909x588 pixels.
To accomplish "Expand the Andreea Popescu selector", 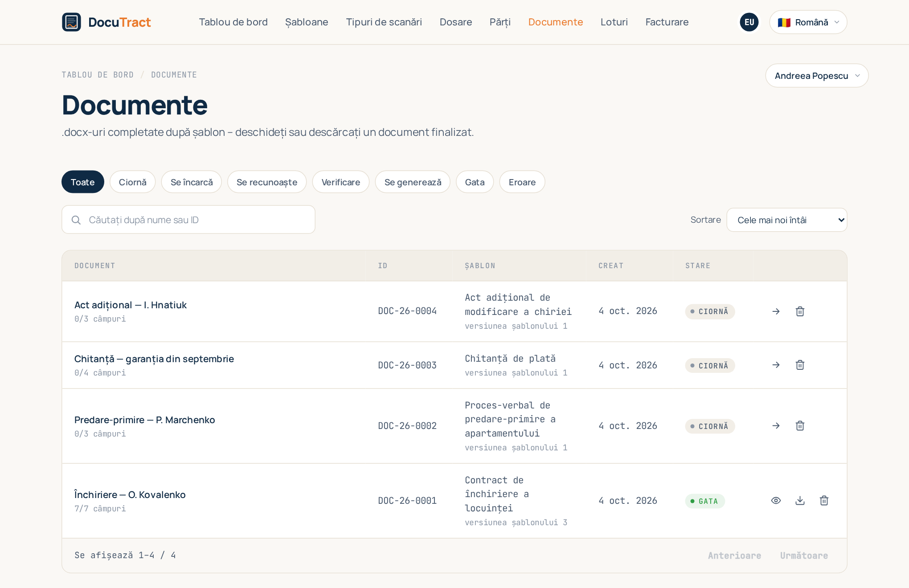I will pos(817,76).
